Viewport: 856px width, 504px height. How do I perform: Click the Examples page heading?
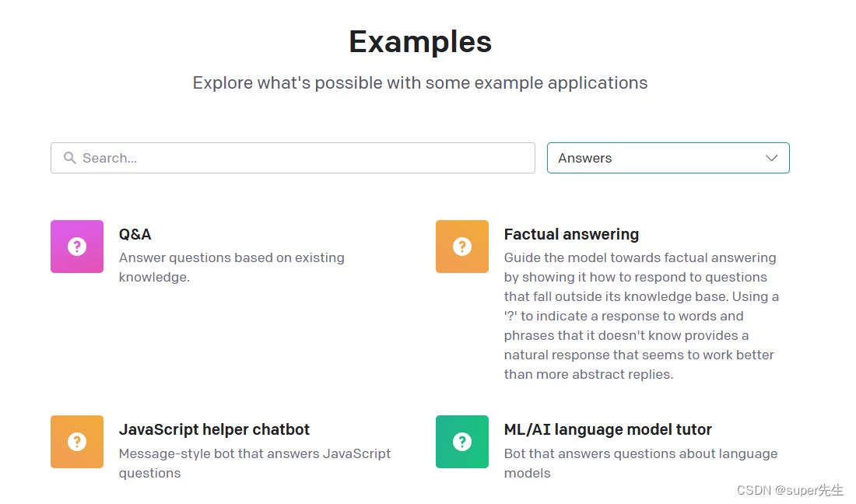(x=420, y=42)
